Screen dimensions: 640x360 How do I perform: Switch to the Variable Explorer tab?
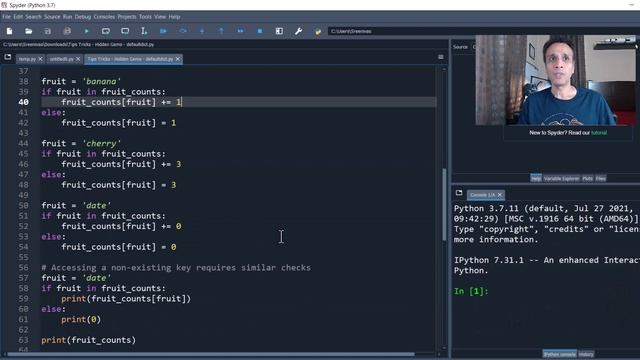point(562,178)
